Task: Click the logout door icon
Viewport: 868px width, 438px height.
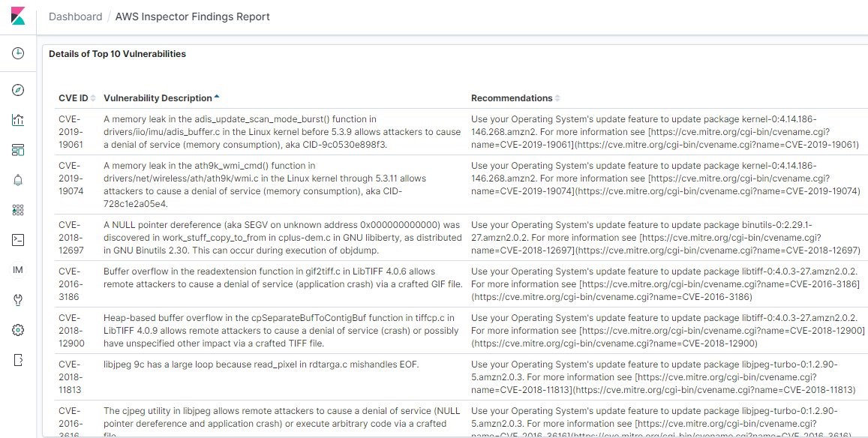Action: 18,360
